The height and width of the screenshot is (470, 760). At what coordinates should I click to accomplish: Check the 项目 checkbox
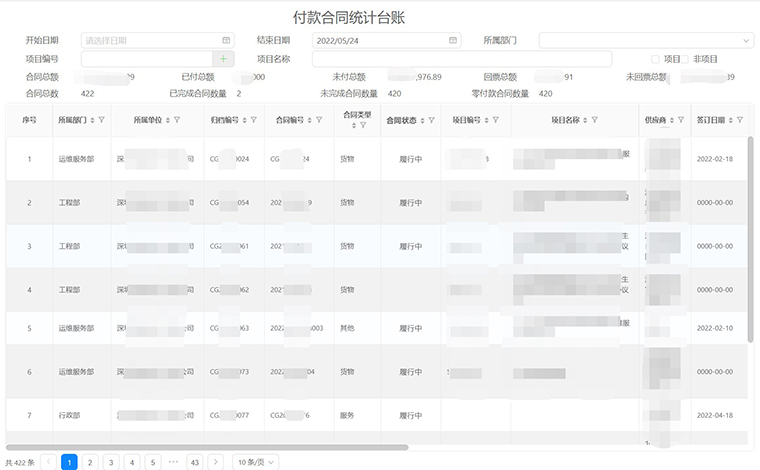click(x=656, y=59)
